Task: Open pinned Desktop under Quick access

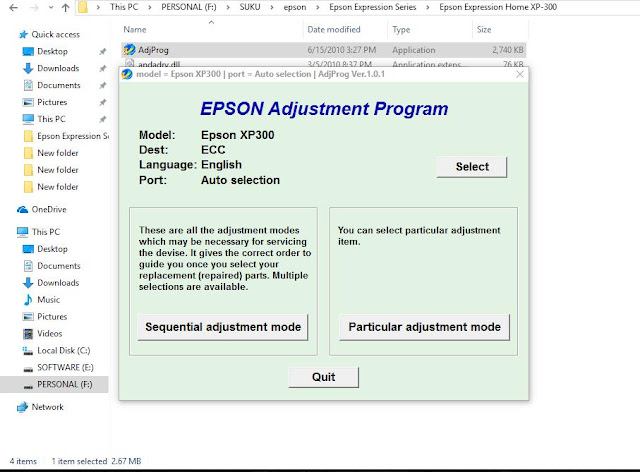Action: coord(52,51)
